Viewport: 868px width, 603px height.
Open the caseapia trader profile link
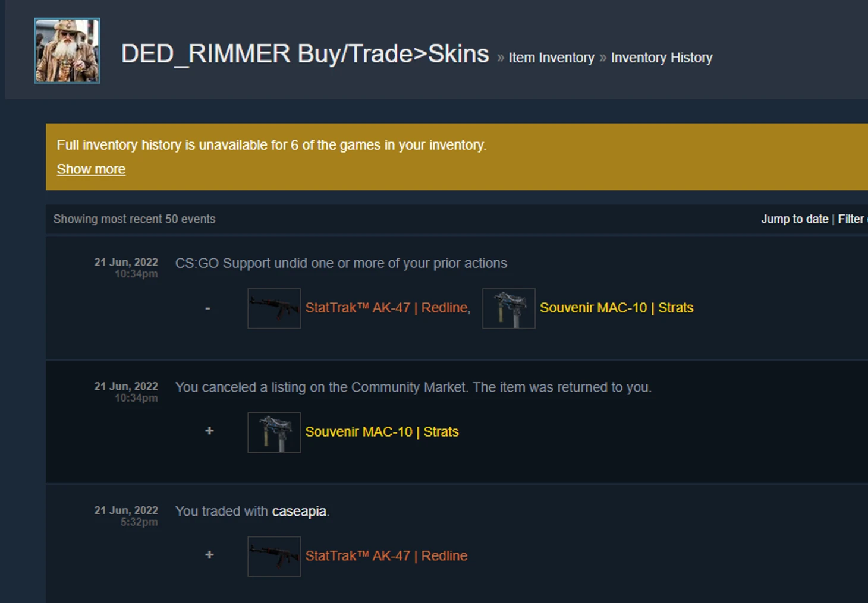299,512
